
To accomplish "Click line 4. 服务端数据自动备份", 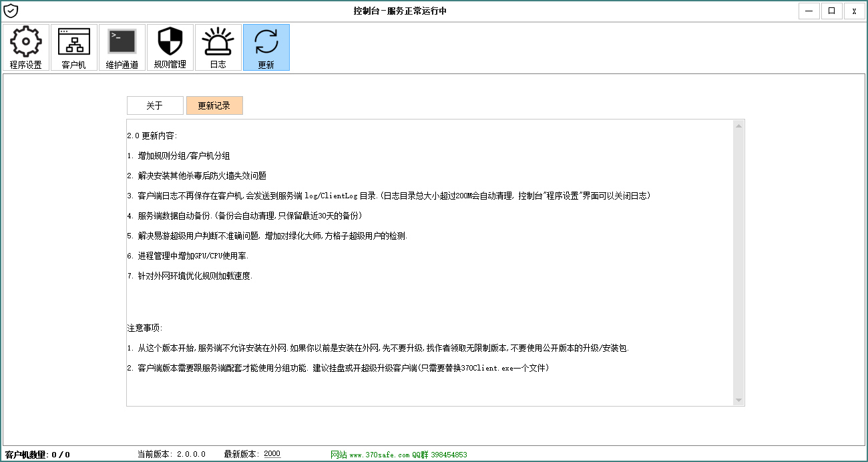I will pos(246,216).
